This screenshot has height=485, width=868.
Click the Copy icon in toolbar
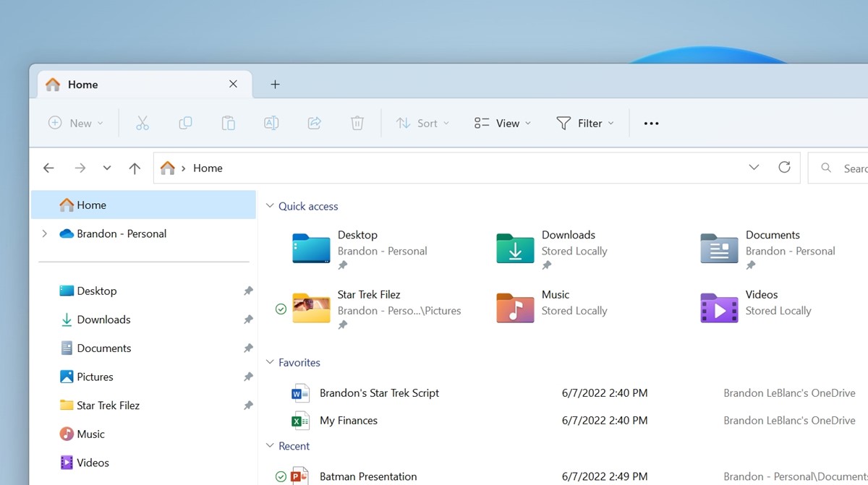pyautogui.click(x=185, y=124)
